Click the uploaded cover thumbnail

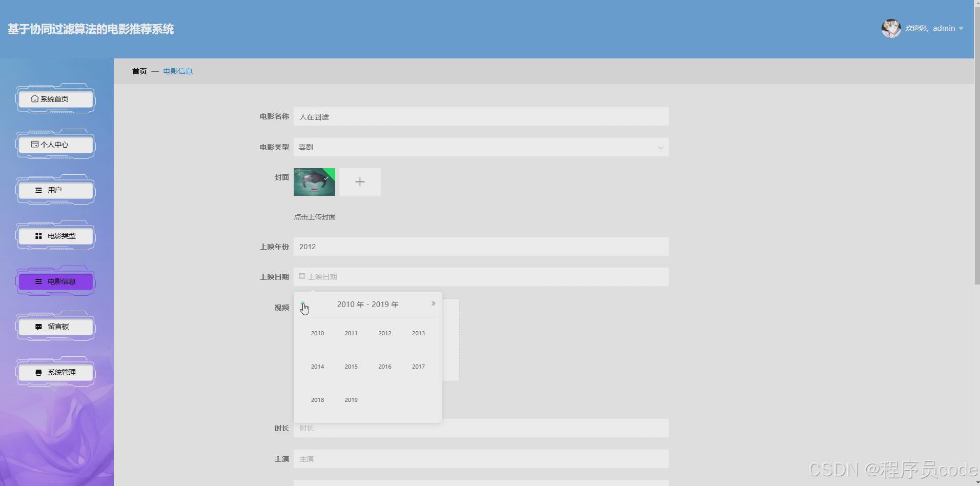point(314,182)
